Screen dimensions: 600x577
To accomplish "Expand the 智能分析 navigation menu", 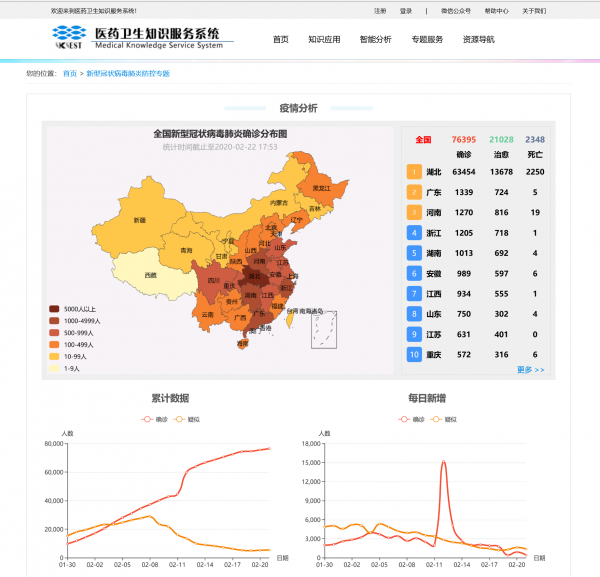I will (375, 40).
